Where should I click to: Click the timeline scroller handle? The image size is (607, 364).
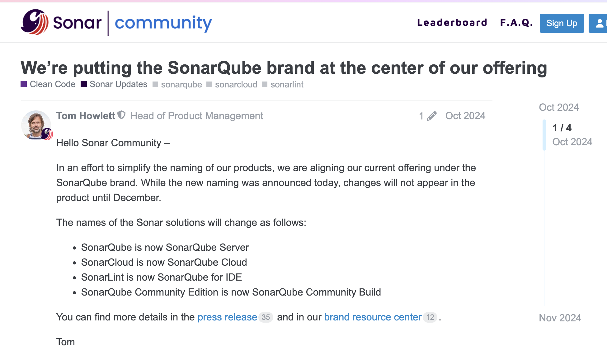tap(544, 135)
